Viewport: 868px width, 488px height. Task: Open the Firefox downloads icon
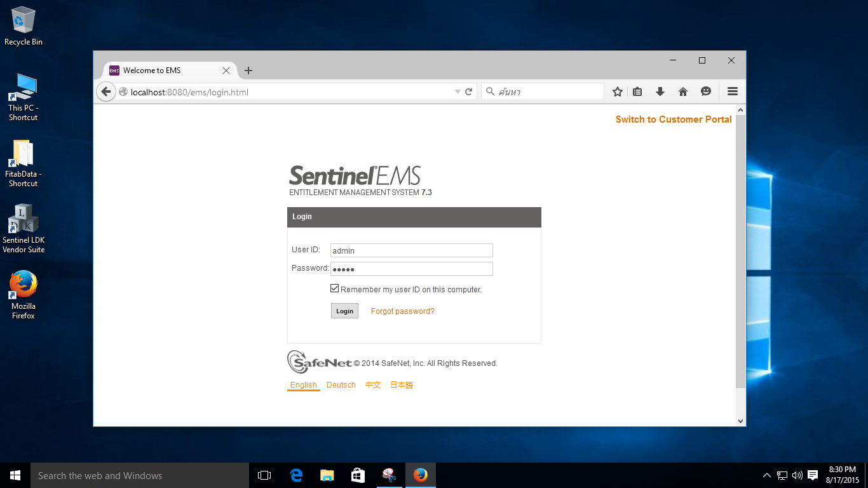[x=660, y=91]
